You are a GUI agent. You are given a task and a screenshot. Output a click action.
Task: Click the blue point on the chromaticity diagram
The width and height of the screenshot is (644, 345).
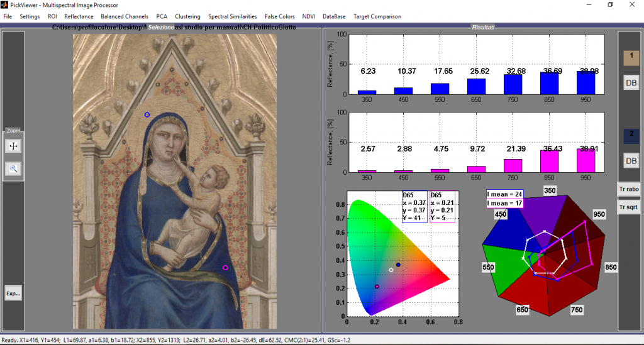tap(398, 265)
